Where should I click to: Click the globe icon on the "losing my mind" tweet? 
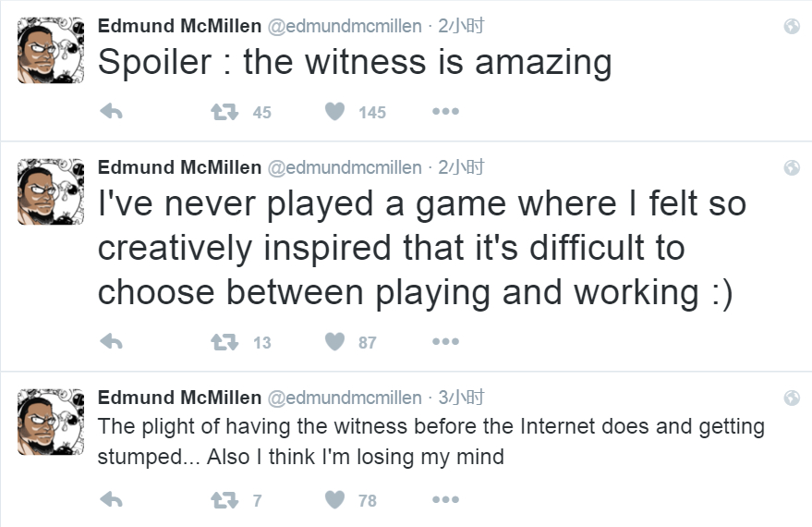coord(792,398)
